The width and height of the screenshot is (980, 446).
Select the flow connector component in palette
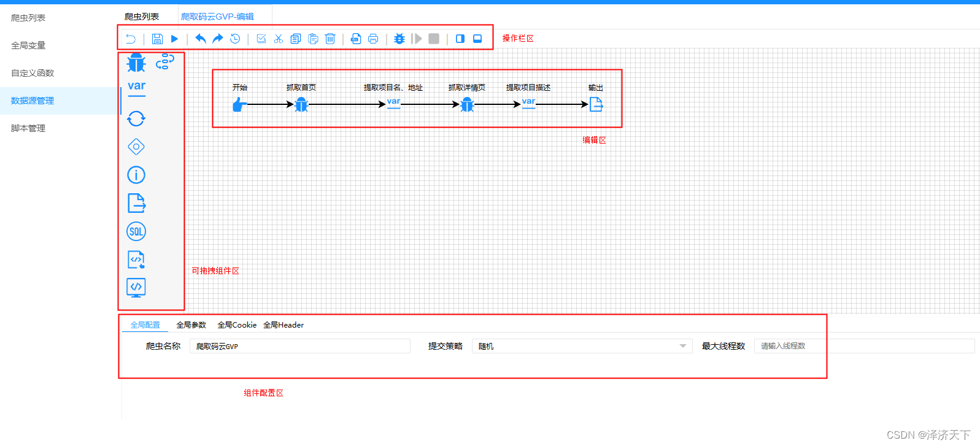pos(164,61)
